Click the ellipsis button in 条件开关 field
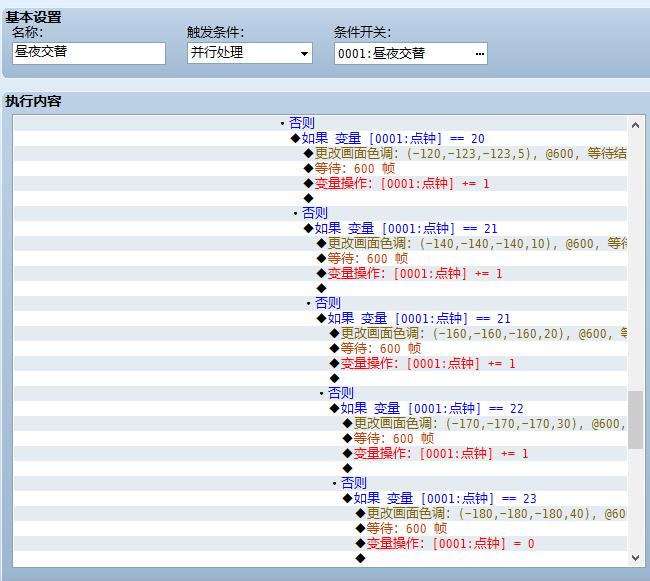The width and height of the screenshot is (650, 581). [480, 54]
